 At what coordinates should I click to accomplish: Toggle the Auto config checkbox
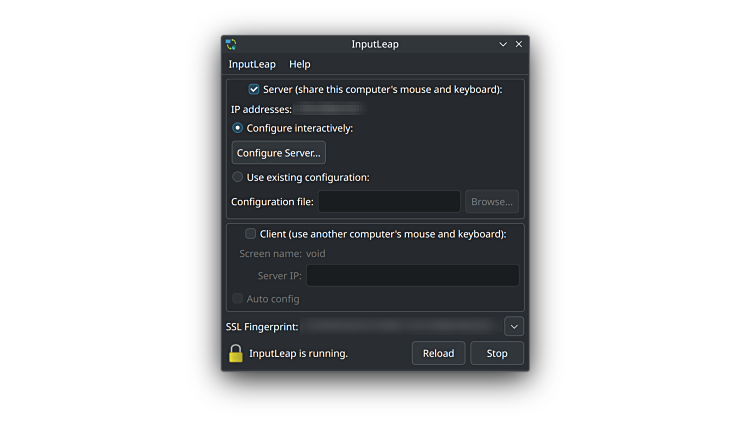click(238, 299)
